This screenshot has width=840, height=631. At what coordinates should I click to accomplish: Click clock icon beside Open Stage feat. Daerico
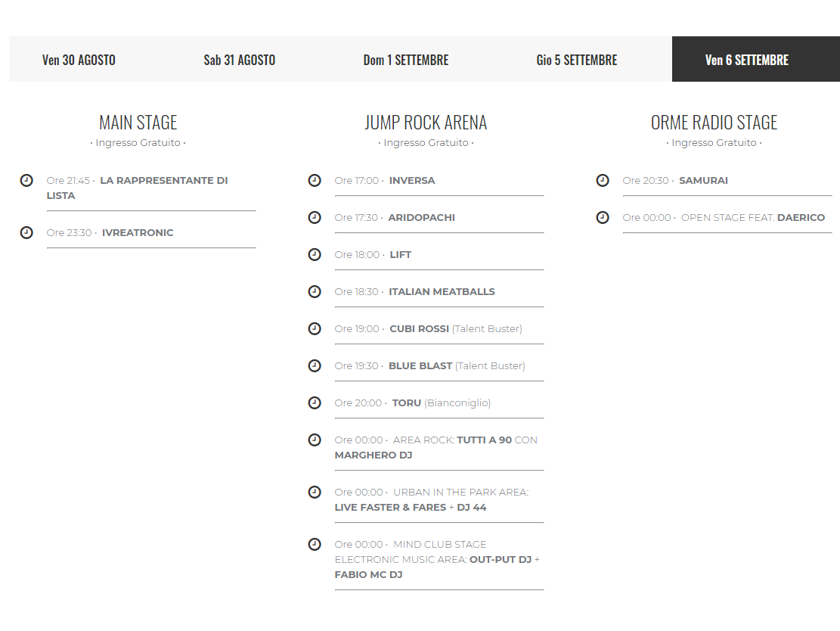click(x=603, y=217)
